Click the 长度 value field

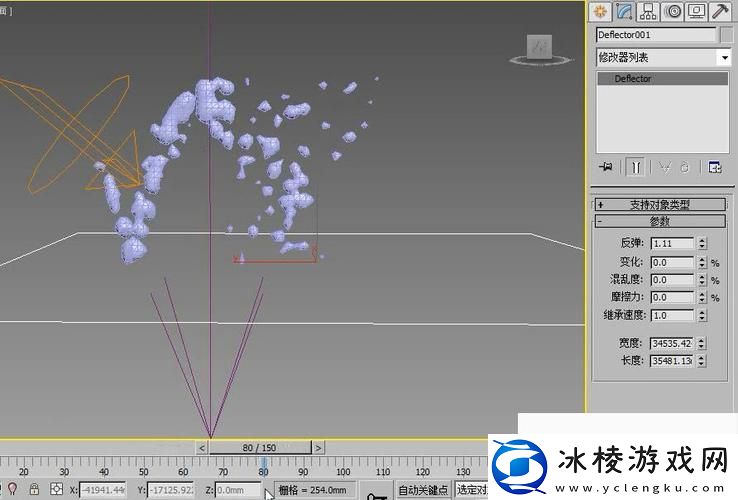tap(672, 361)
